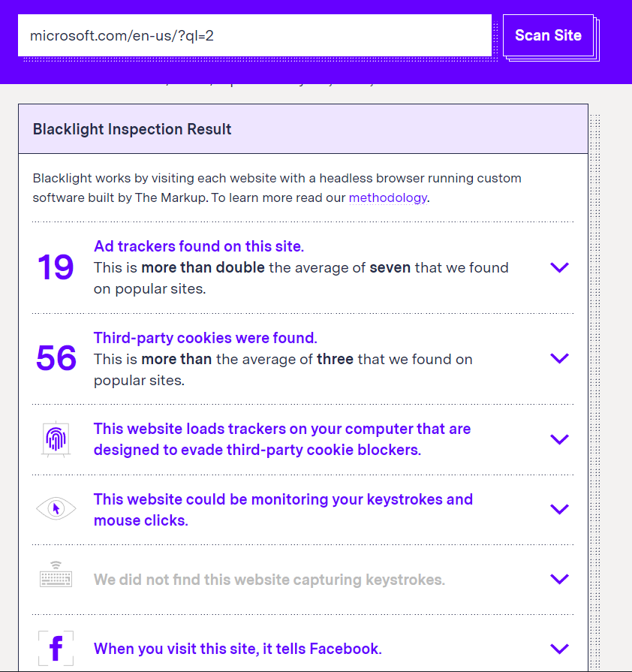The image size is (632, 672).
Task: Open the methodology link
Action: click(387, 198)
